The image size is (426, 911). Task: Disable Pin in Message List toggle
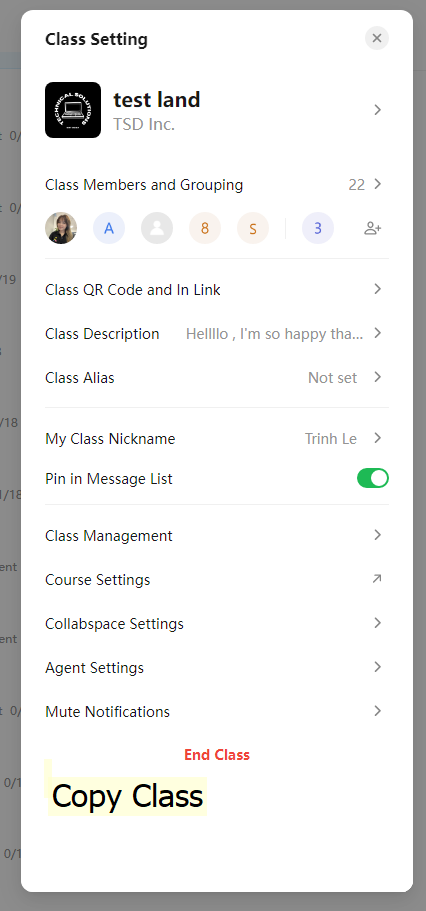click(x=373, y=478)
